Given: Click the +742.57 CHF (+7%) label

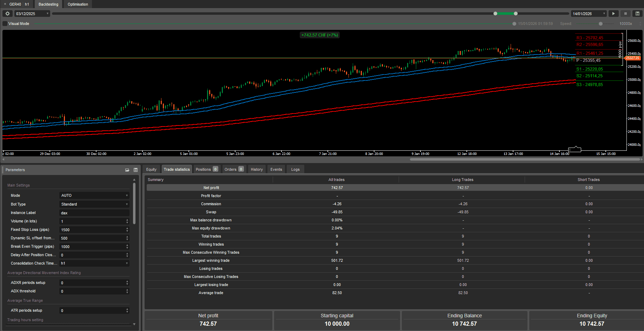Looking at the screenshot, I should coord(319,35).
